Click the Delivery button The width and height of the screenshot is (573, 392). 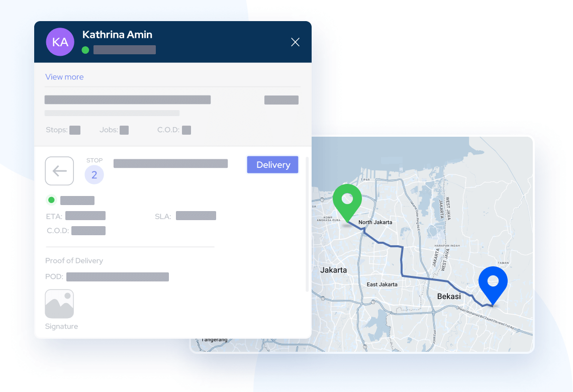272,165
